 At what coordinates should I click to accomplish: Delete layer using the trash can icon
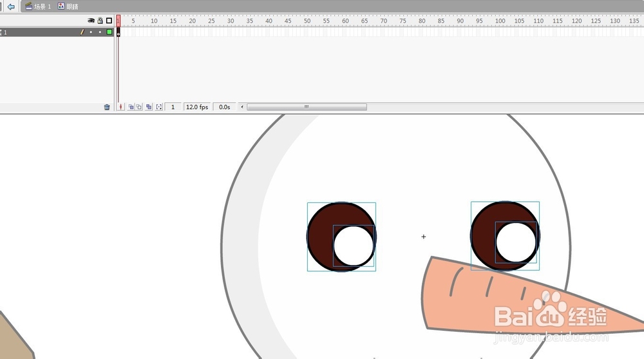[x=107, y=107]
